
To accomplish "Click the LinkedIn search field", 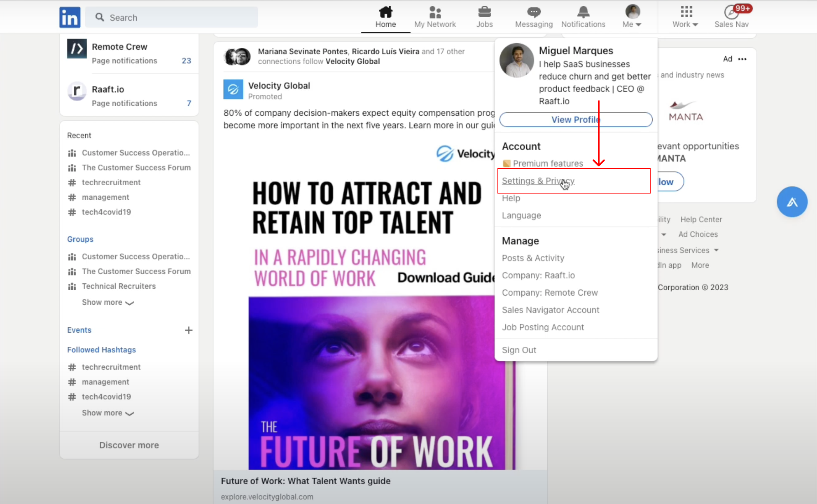I will (172, 17).
